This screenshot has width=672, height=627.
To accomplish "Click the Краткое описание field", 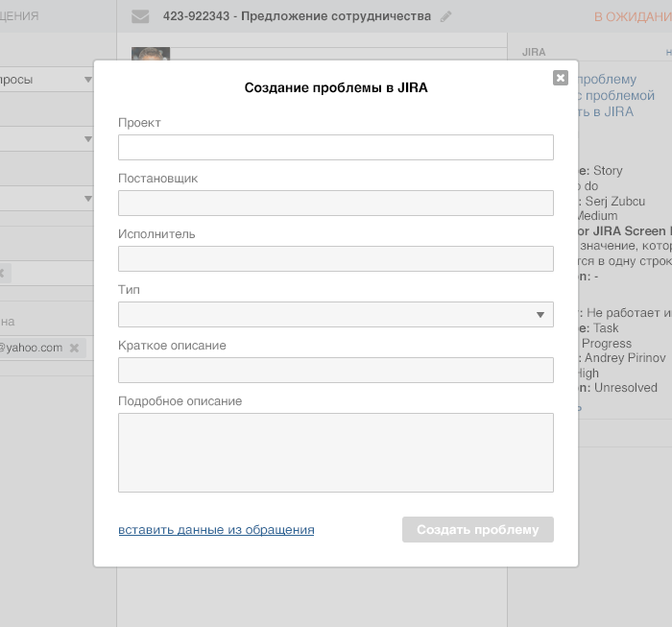I will pos(336,371).
